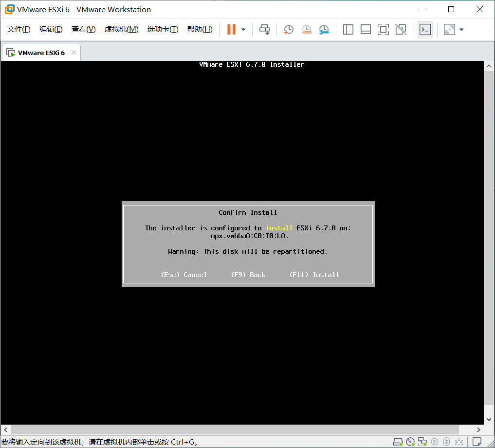Open the 文件(F) menu
This screenshot has width=495, height=448.
click(x=19, y=29)
